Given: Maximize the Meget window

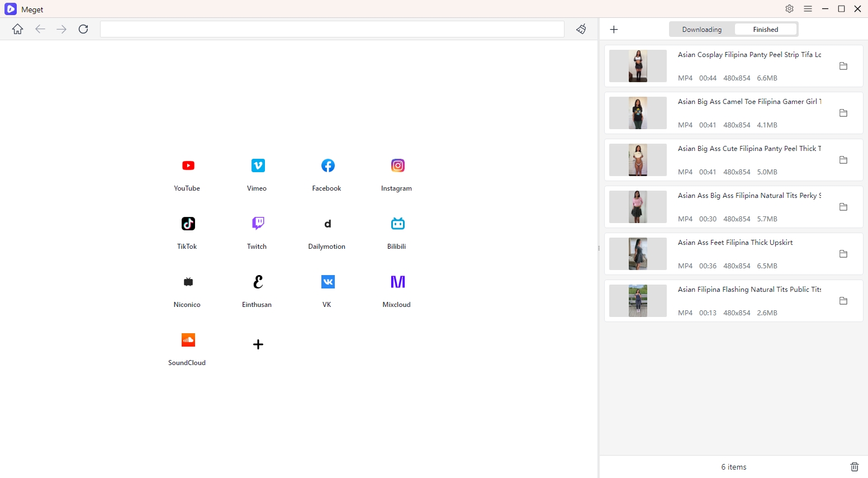Looking at the screenshot, I should coord(841,9).
